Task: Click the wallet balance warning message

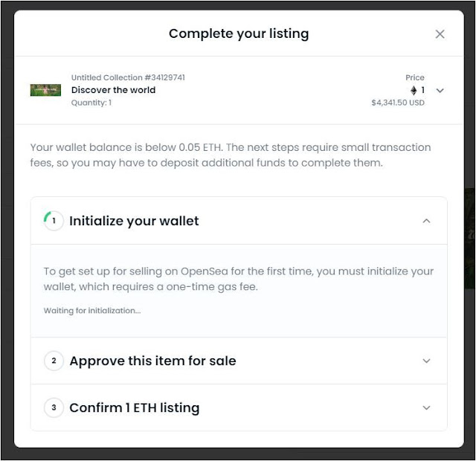Action: point(231,155)
